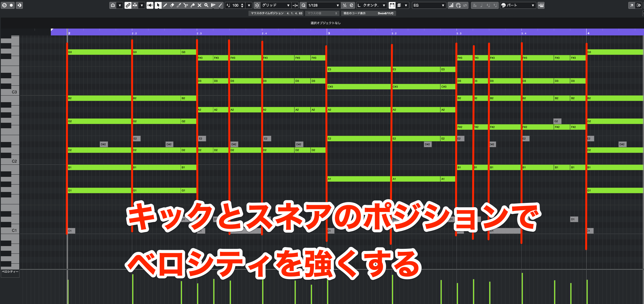This screenshot has width=644, height=304.
Task: Open the event colors dropdown arrow
Action: (406, 5)
